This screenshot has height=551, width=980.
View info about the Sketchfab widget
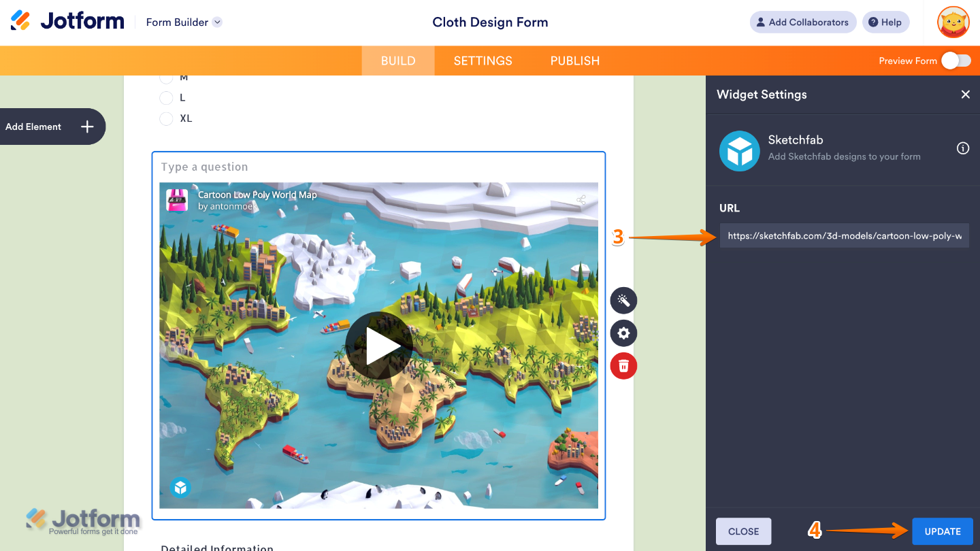coord(963,148)
